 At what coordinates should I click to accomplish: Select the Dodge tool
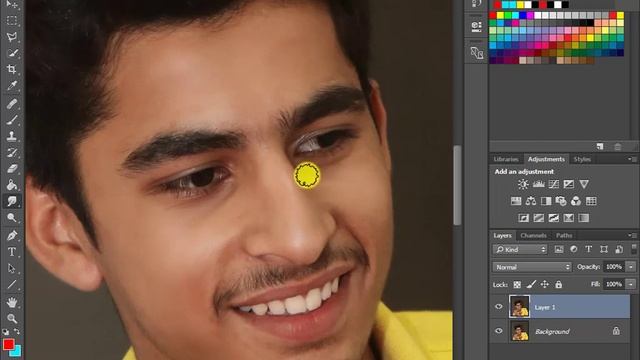coord(12,217)
